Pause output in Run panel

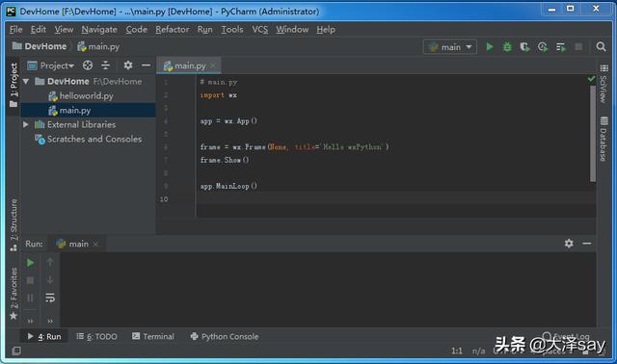pos(30,298)
